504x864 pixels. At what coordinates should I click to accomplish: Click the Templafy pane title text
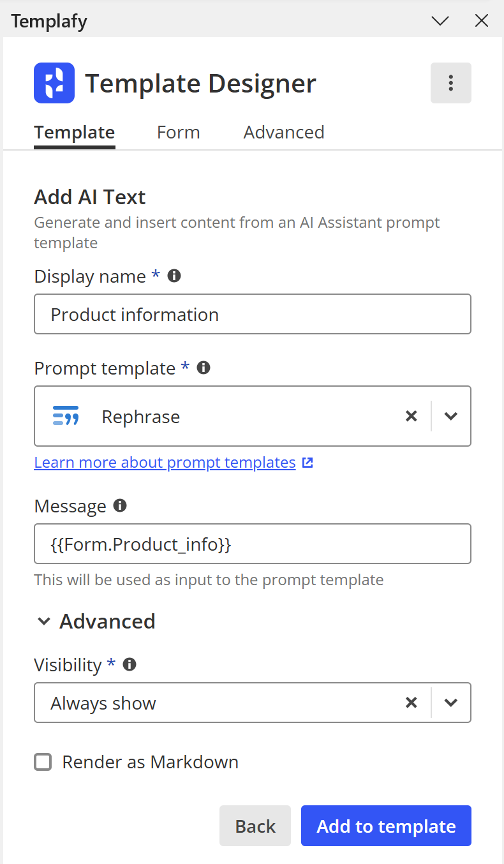pos(49,21)
